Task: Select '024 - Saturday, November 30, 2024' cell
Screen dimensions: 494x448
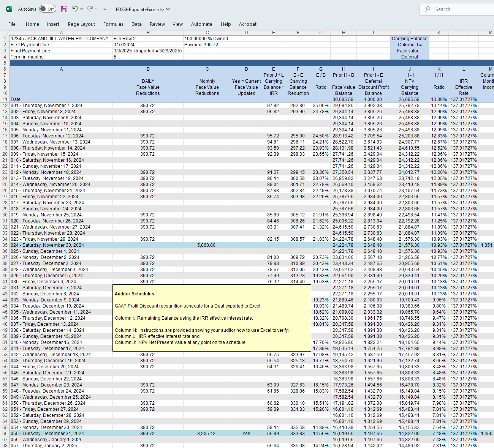Action: tap(61, 245)
